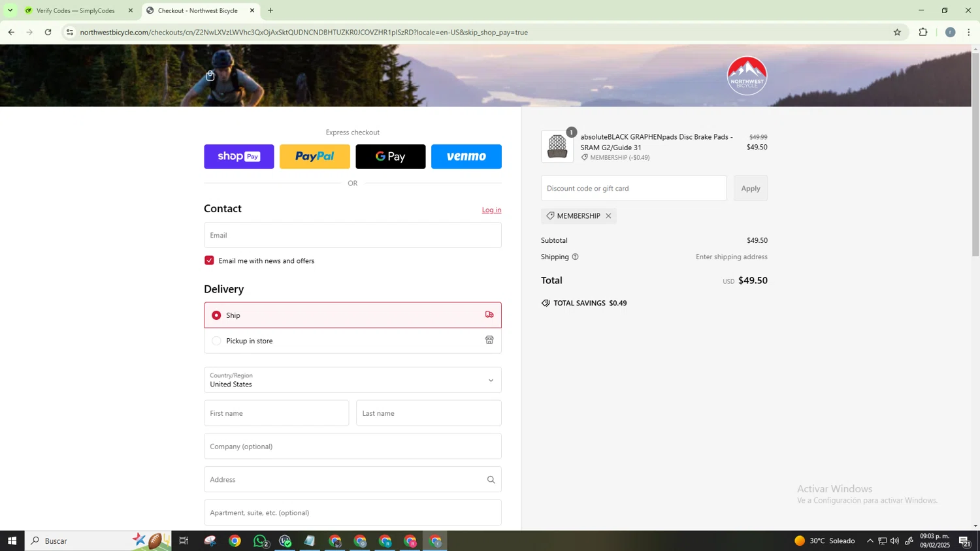Go back to the previous page
Image resolution: width=980 pixels, height=551 pixels.
click(x=11, y=32)
